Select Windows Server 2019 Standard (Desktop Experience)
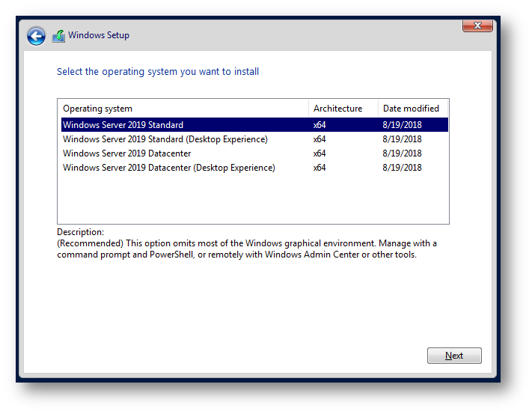The height and width of the screenshot is (414, 532). (x=165, y=139)
